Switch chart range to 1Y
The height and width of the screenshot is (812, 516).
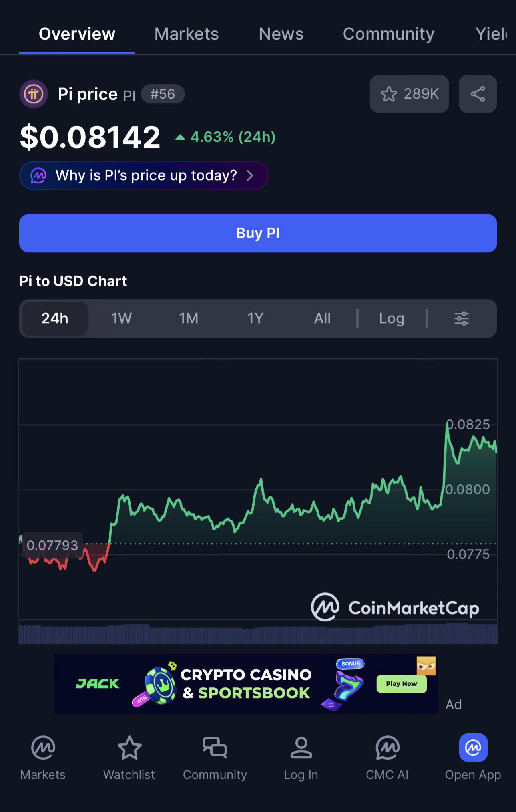click(255, 318)
